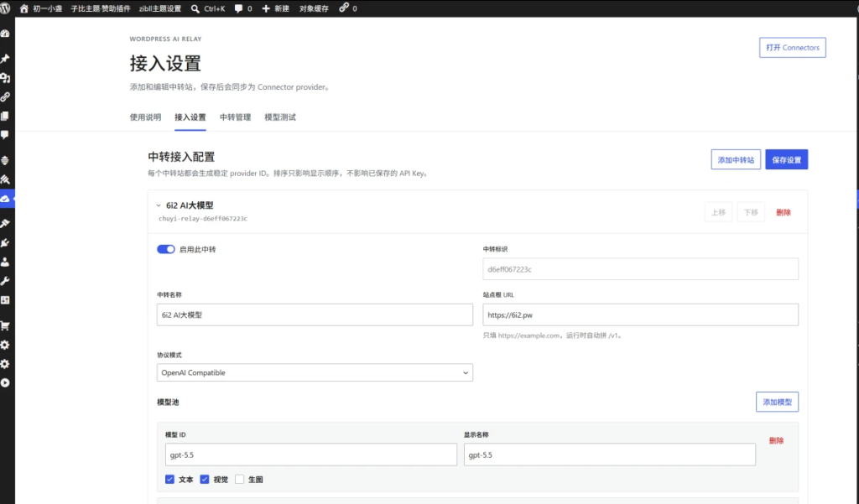Open Links chain icon in sidebar
The height and width of the screenshot is (504, 859).
tap(5, 97)
